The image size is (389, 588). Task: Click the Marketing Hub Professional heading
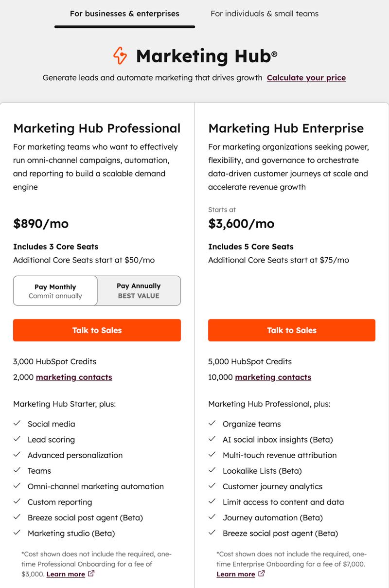[97, 128]
